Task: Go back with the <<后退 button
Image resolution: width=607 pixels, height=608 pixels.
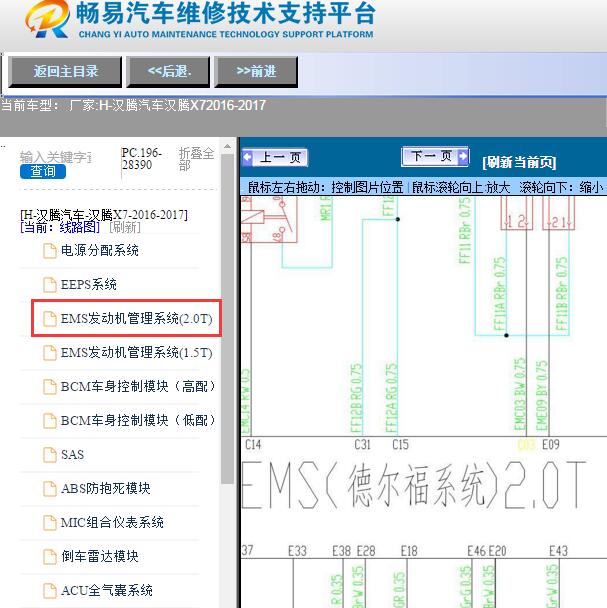Action: coord(169,71)
